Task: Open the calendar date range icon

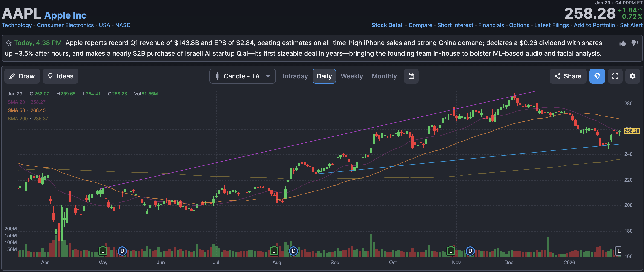Action: 411,76
